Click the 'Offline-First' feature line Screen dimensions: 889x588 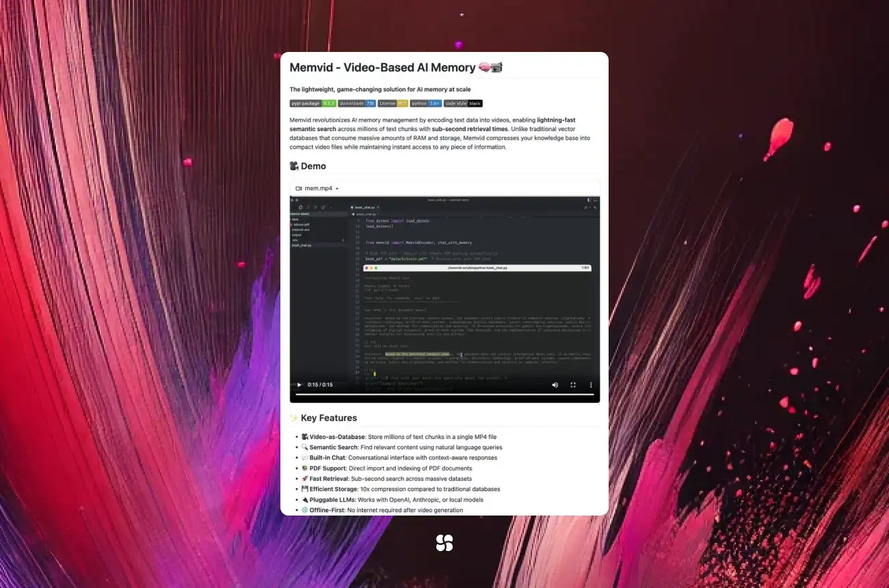(382, 510)
